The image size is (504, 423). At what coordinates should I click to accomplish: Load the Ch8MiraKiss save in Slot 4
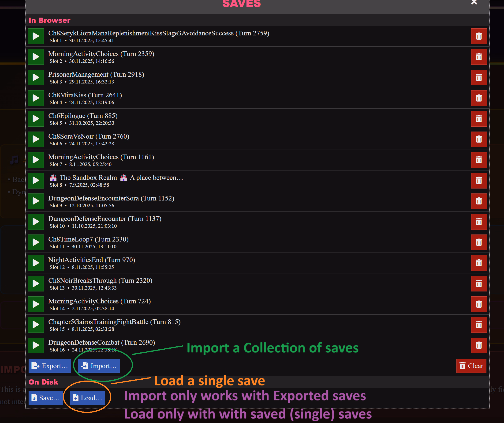pyautogui.click(x=36, y=98)
